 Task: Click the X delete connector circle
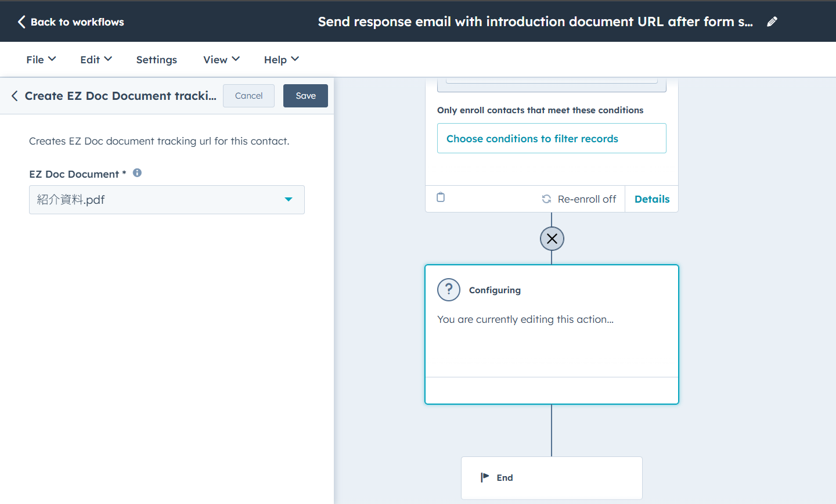[552, 239]
